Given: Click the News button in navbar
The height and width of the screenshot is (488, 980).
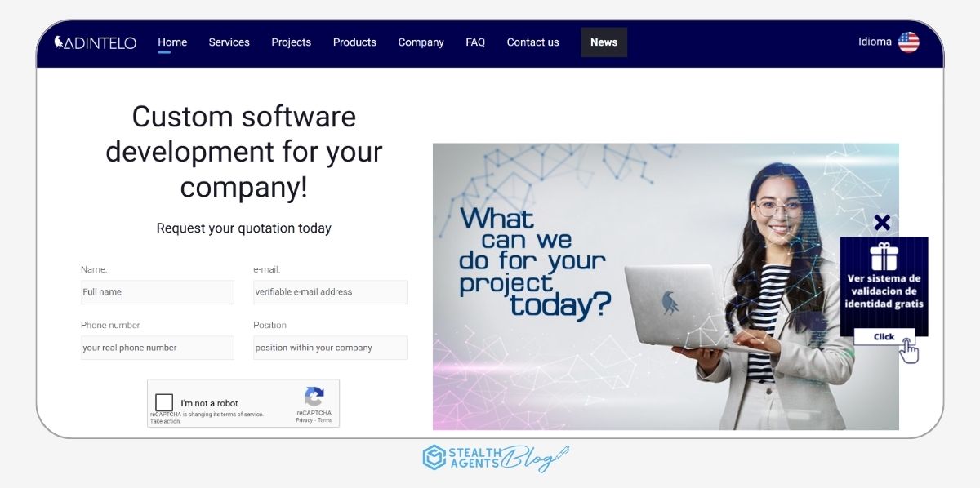Looking at the screenshot, I should [604, 42].
